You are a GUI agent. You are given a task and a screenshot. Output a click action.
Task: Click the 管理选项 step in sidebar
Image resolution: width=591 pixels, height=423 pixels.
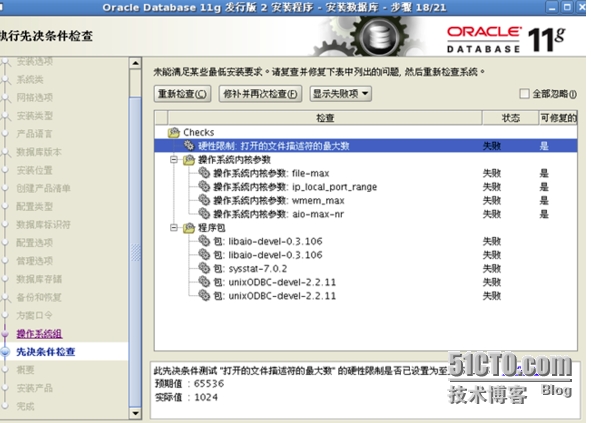[x=34, y=261]
